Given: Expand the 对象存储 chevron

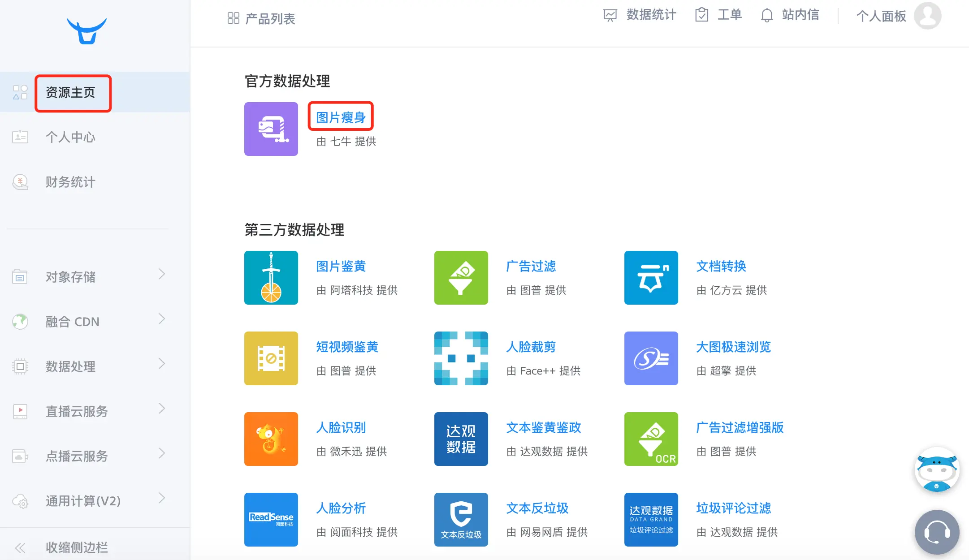Looking at the screenshot, I should click(x=162, y=274).
